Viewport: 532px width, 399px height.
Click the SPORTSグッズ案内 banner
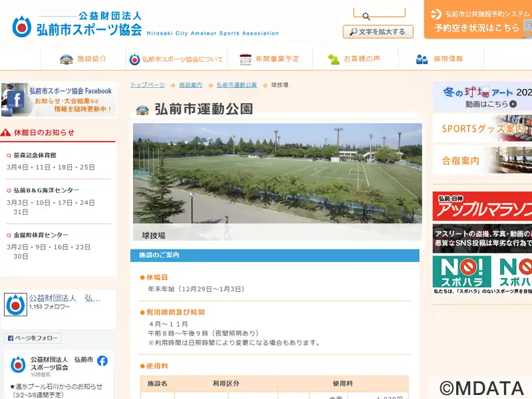coord(481,128)
